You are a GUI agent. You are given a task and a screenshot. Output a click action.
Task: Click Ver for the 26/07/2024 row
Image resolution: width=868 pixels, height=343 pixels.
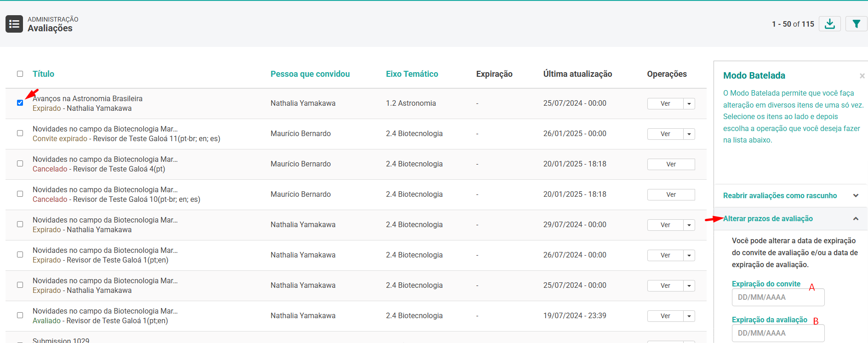[665, 255]
